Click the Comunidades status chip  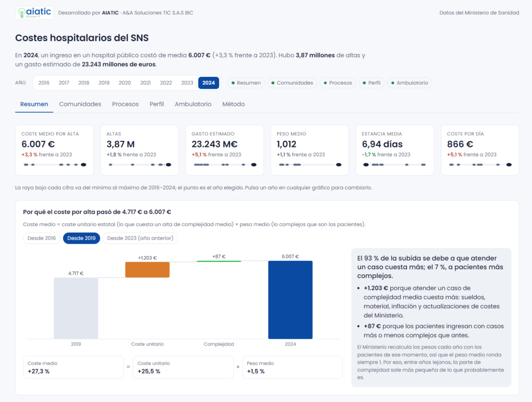pyautogui.click(x=292, y=83)
